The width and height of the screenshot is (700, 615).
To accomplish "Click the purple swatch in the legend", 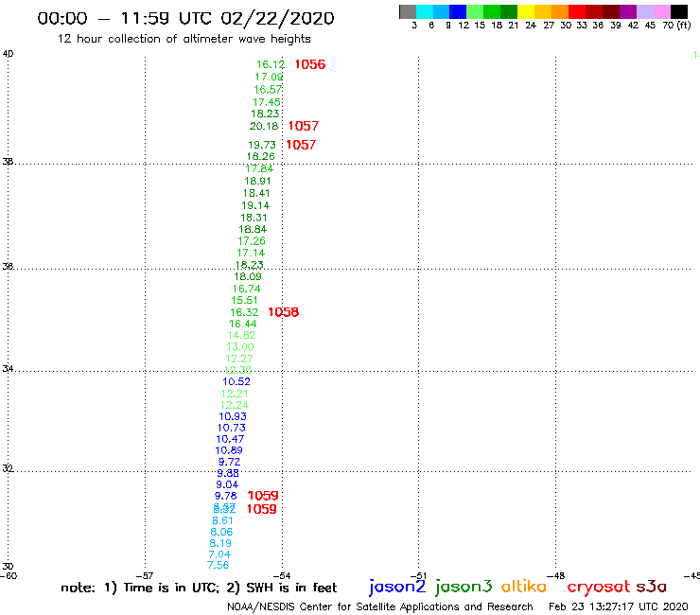I will click(x=628, y=11).
